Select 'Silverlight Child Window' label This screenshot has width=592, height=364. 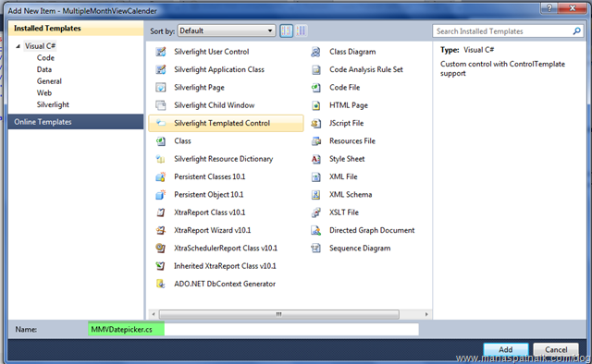tap(214, 105)
